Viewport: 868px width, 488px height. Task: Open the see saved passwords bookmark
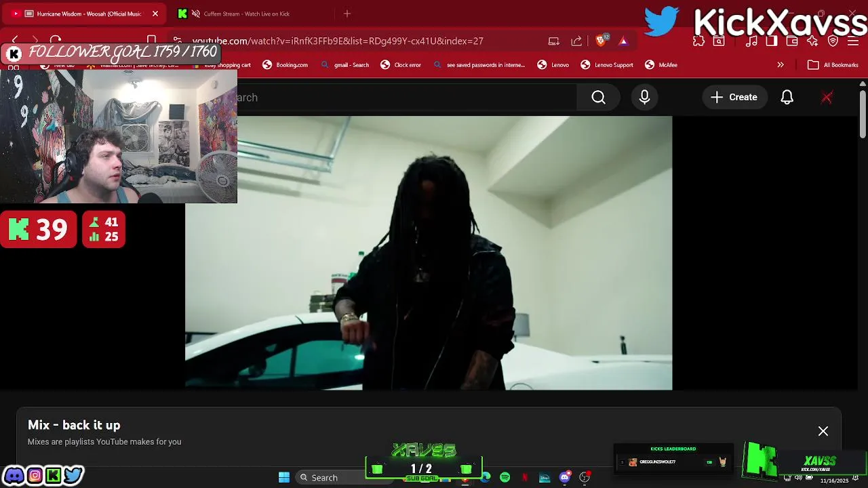click(479, 65)
